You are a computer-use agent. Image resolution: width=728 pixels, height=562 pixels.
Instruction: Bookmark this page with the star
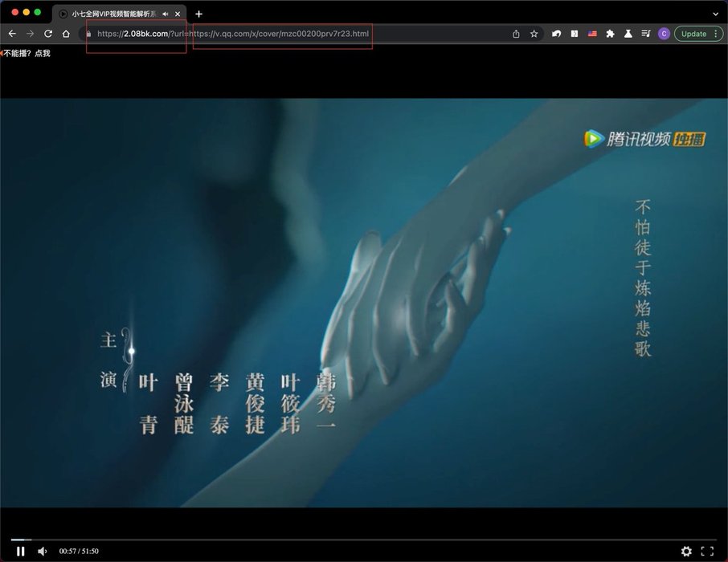pos(534,34)
